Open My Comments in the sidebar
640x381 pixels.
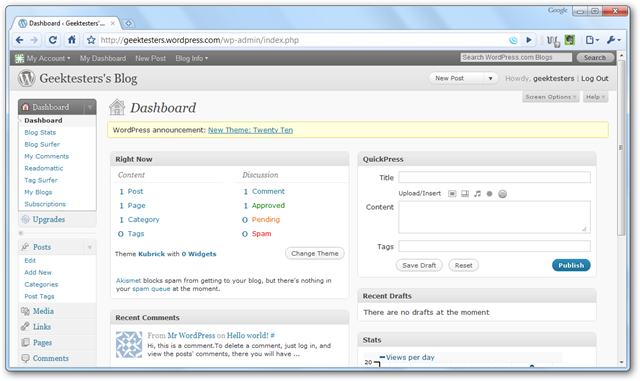tap(47, 156)
